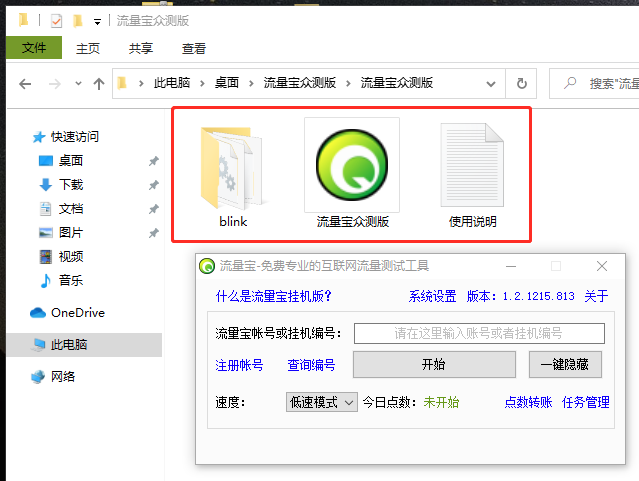Click the folder icon in the address bar
Image resolution: width=639 pixels, height=481 pixels.
point(122,83)
